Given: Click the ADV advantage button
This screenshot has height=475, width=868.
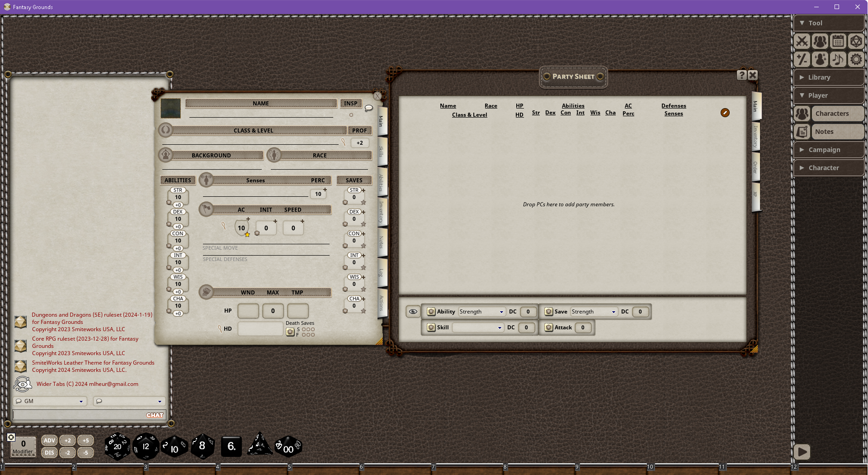Looking at the screenshot, I should (x=49, y=441).
